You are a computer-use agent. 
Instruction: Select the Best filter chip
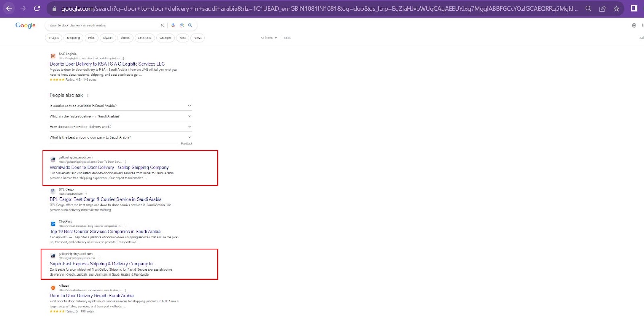click(x=183, y=38)
